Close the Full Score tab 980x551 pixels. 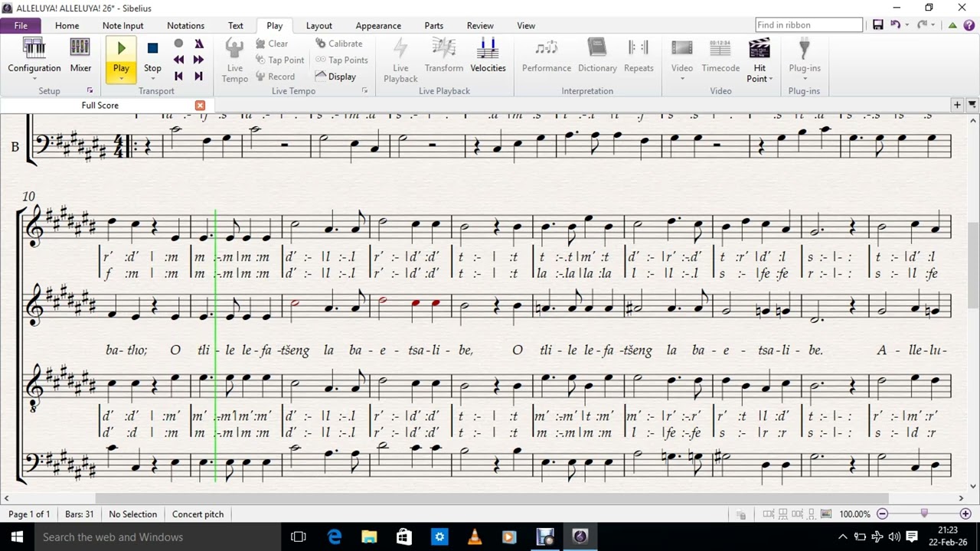point(200,105)
